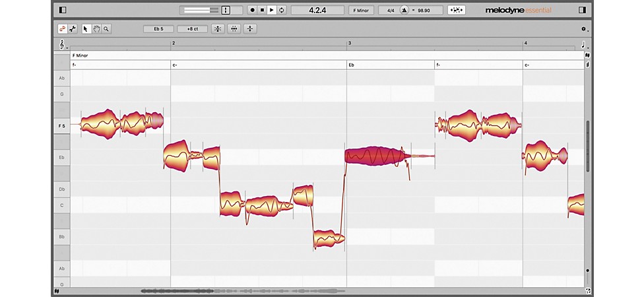
Task: Click the F 5 key in the pitch ruler
Action: pos(61,126)
